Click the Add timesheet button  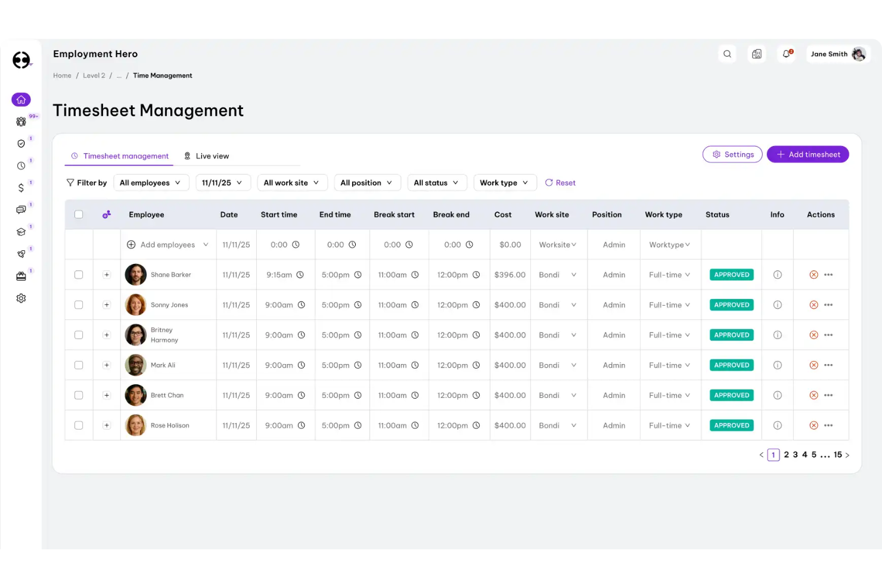point(808,154)
